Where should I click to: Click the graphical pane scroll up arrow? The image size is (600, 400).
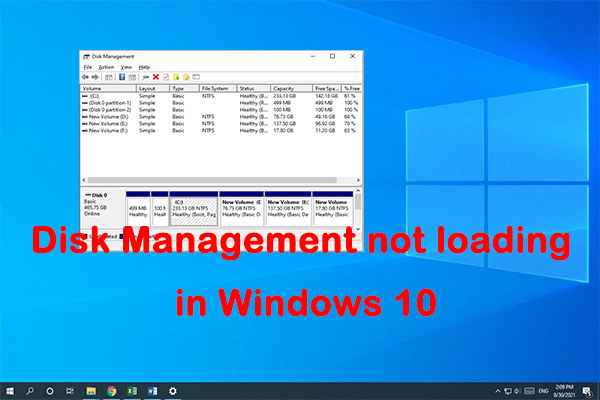tap(358, 190)
